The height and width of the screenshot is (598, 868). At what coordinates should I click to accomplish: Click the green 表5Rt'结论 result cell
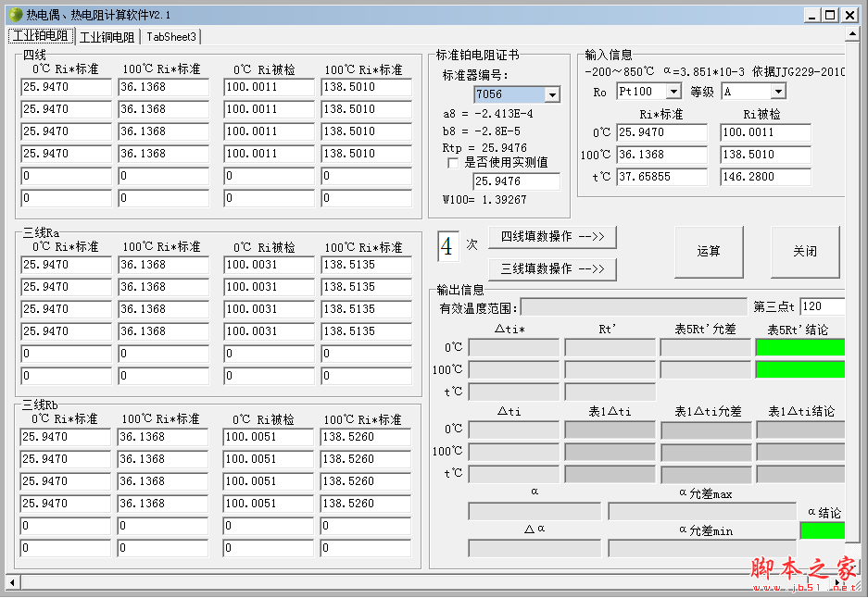tap(799, 346)
